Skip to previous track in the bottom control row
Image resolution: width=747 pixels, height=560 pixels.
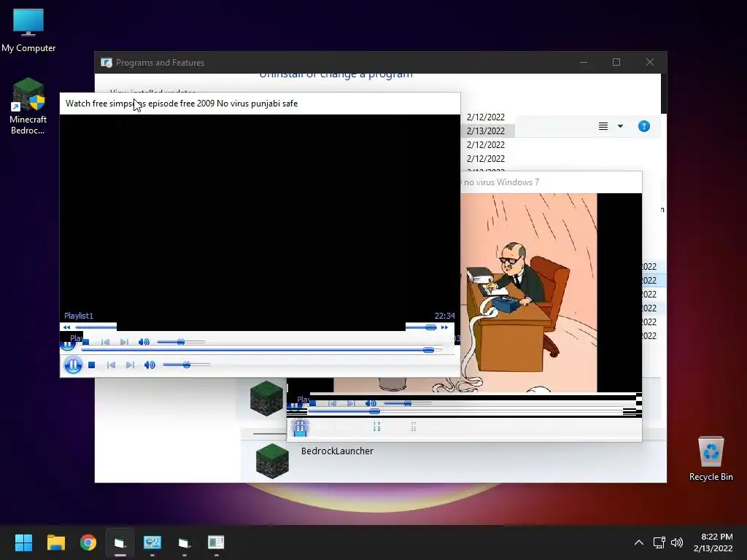[x=111, y=365]
